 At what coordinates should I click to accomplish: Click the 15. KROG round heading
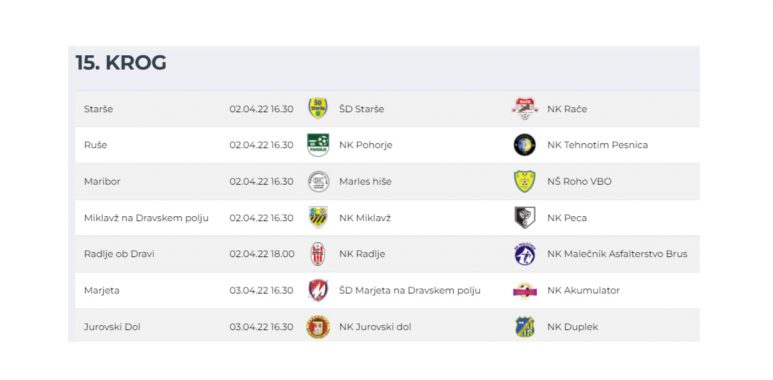point(121,63)
